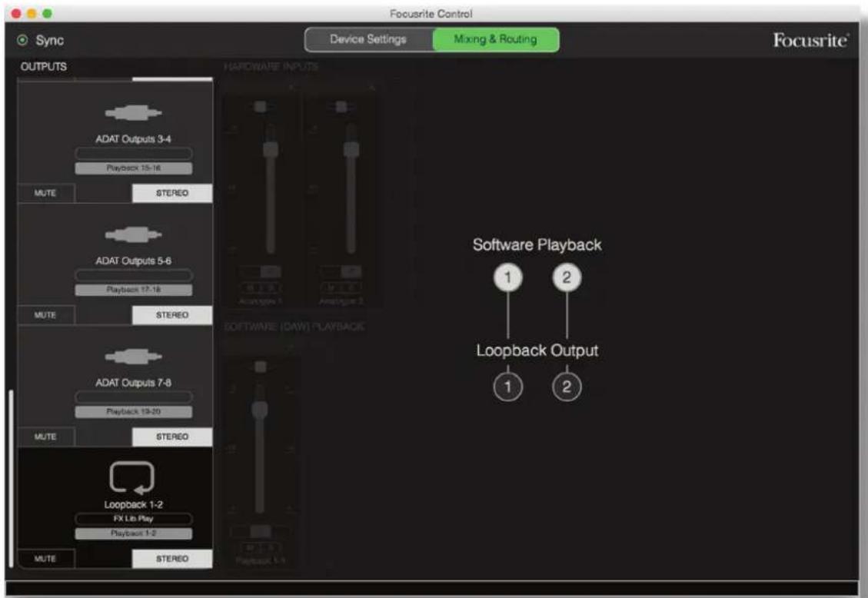Click the ADAT Outputs 5-6 connector icon
The image size is (868, 598).
click(134, 234)
